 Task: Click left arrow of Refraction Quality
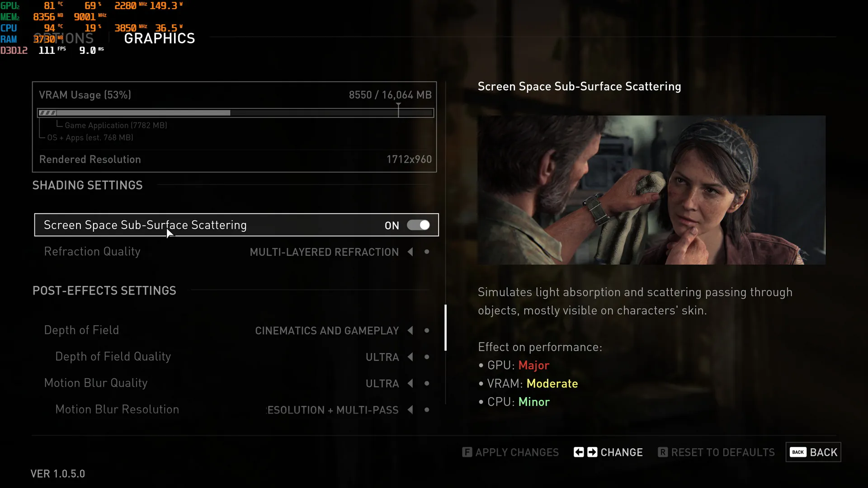[410, 252]
